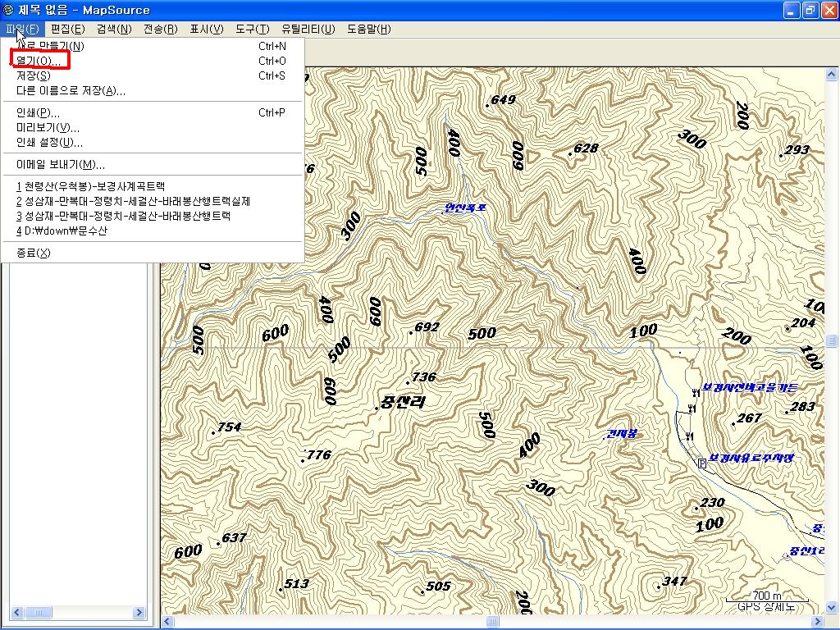Click spot height 283 on map
840x630 pixels.
coord(802,407)
